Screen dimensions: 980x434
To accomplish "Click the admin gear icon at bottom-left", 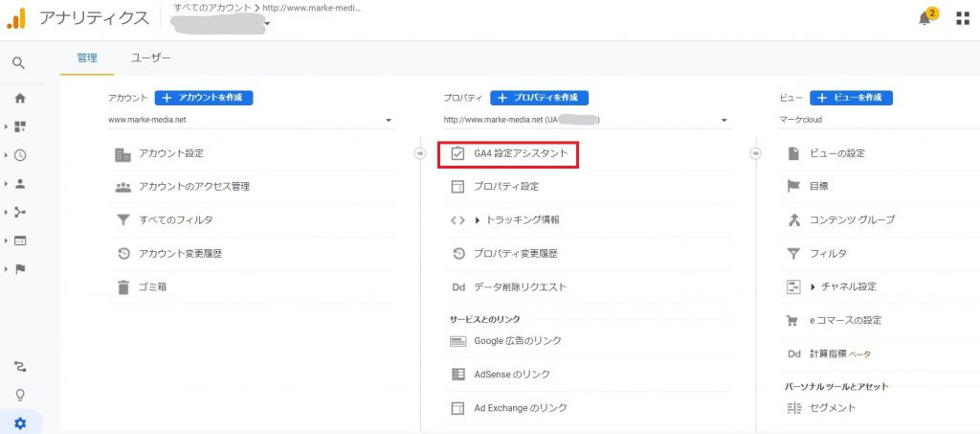I will click(x=20, y=423).
